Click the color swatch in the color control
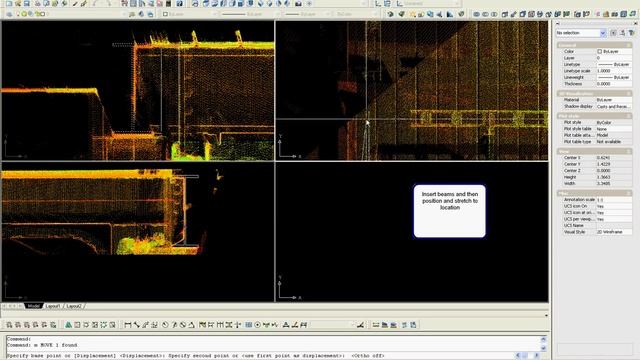Viewport: 640px width, 360px height. click(165, 14)
